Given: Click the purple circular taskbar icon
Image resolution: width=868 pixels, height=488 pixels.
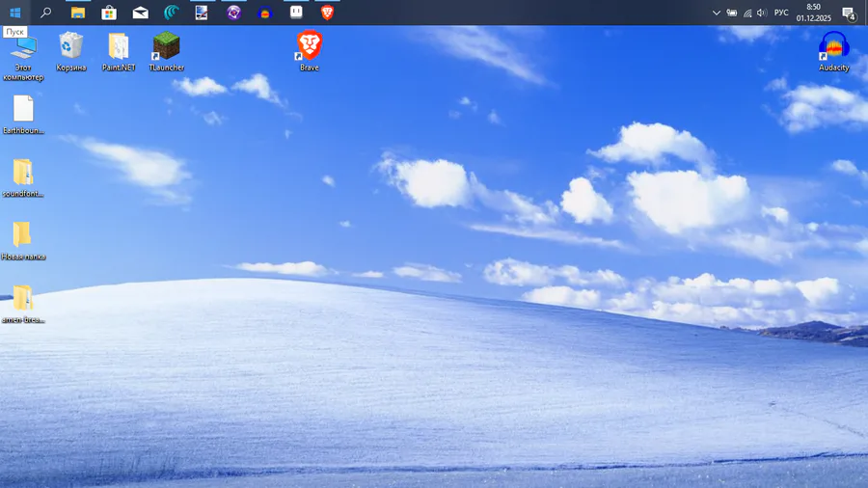Looking at the screenshot, I should click(233, 13).
